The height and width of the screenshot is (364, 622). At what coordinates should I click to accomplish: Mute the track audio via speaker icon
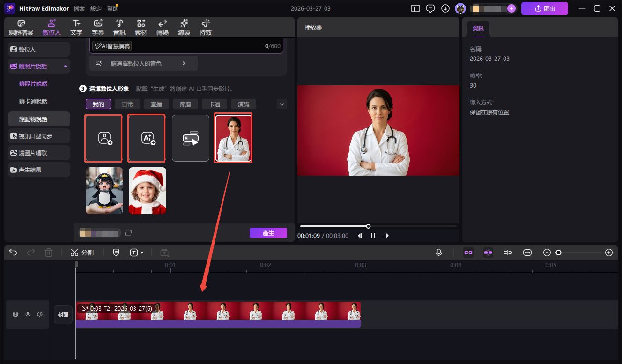point(40,314)
